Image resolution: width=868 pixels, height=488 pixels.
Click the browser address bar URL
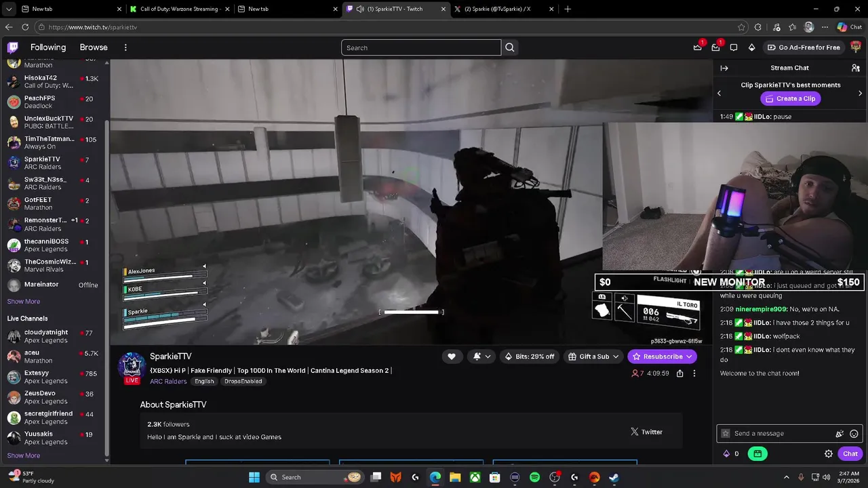(x=93, y=27)
